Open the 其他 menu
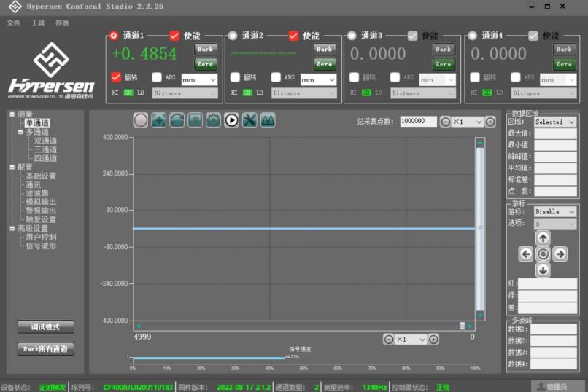This screenshot has width=588, height=392. tap(62, 23)
